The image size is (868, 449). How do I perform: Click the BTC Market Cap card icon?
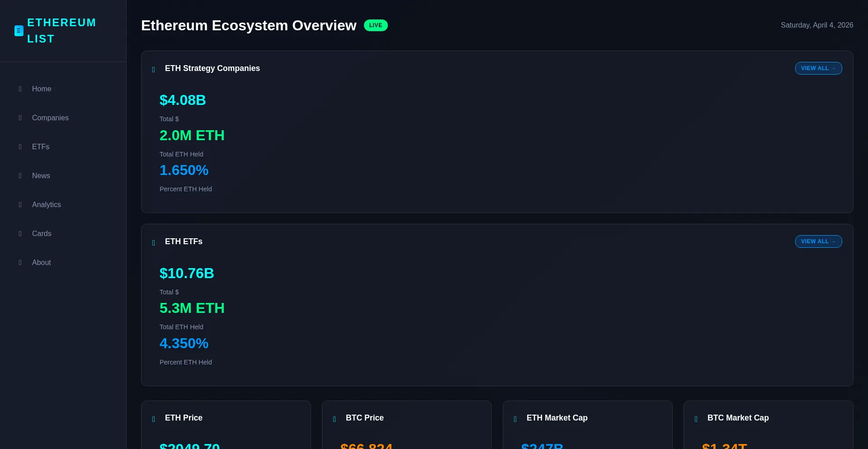pyautogui.click(x=696, y=419)
